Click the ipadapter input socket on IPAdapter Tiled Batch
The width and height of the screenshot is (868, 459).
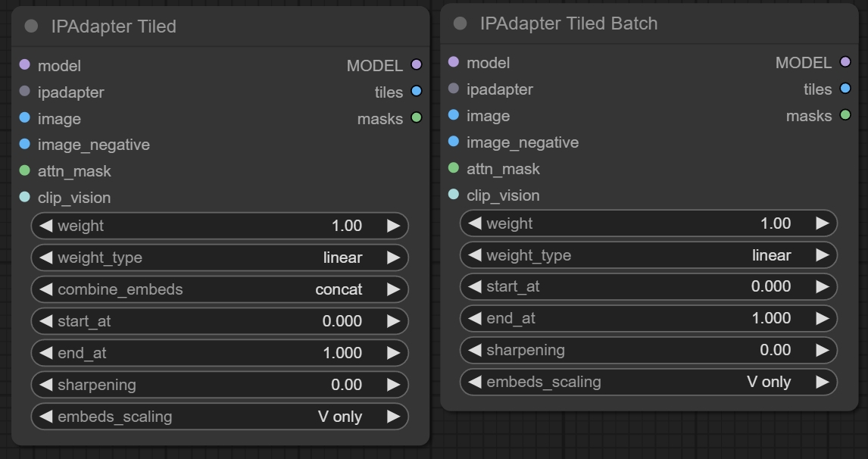tap(454, 89)
